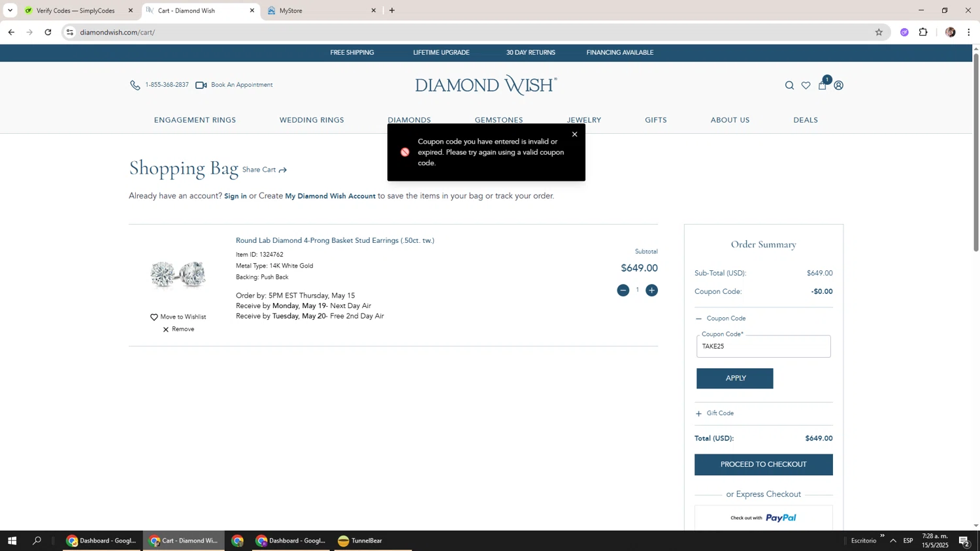Open the tab search dropdown arrow
Image resolution: width=980 pixels, height=551 pixels.
10,10
